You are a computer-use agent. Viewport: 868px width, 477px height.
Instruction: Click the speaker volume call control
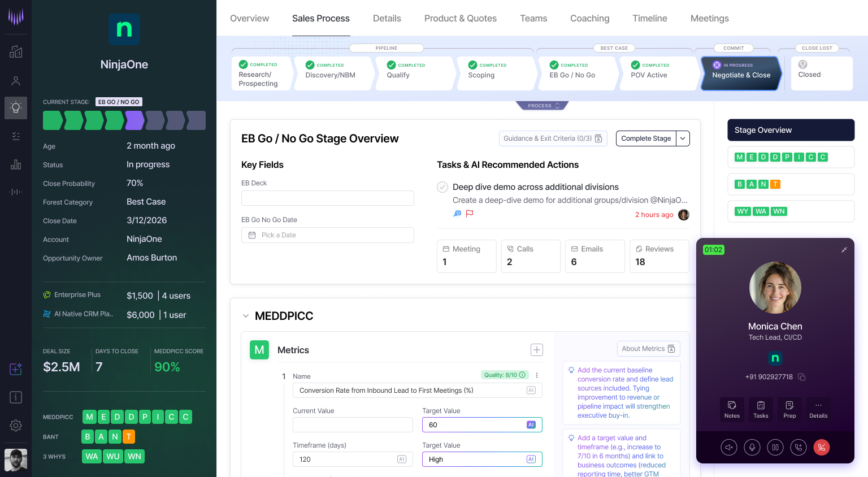point(729,448)
